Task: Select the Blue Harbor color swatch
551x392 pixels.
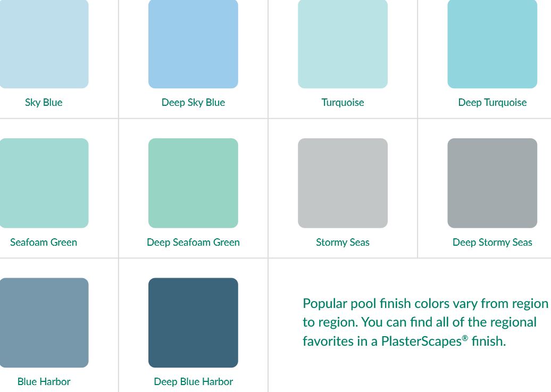Action: pos(44,322)
